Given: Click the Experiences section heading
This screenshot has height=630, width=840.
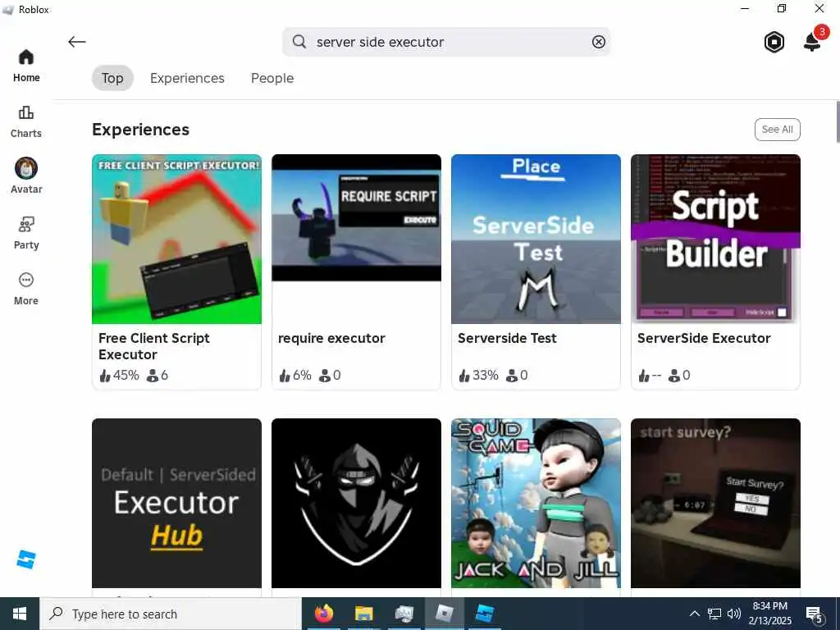Looking at the screenshot, I should click(140, 130).
